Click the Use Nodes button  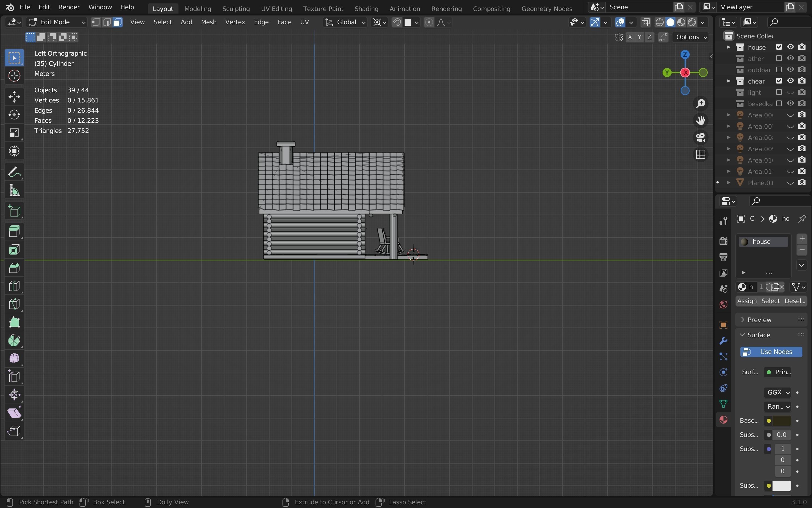point(771,352)
